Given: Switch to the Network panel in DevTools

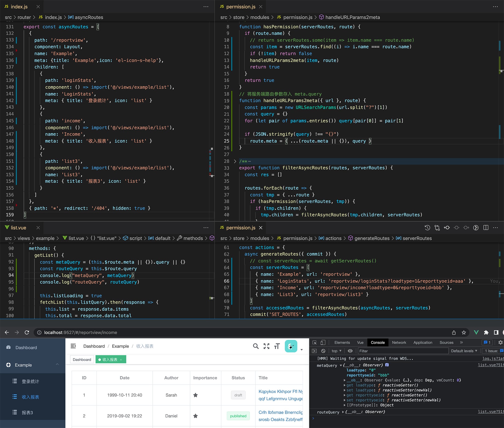Looking at the screenshot, I should pos(399,342).
